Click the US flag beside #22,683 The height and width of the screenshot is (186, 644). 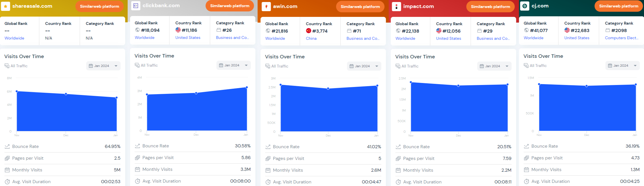coord(567,30)
